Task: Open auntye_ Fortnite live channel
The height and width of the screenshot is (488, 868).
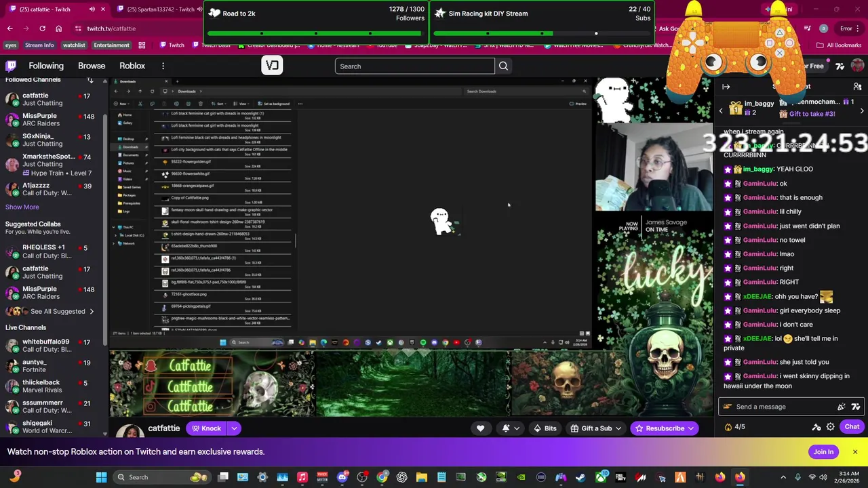Action: tap(53, 366)
